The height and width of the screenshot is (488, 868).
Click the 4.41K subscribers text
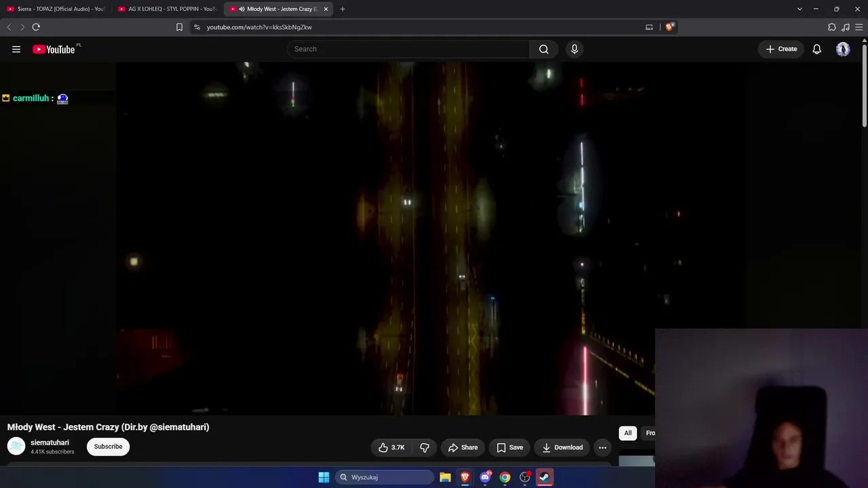(x=52, y=452)
